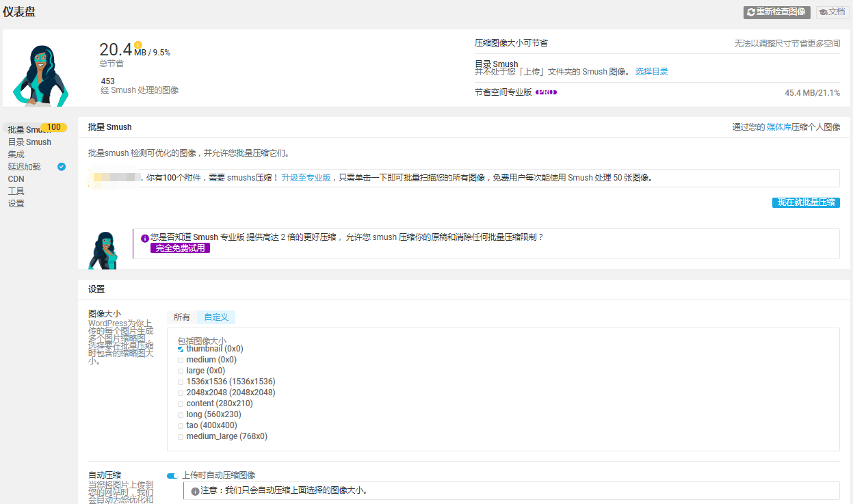
Task: Click the 20.4 MB / 9.5% savings value
Action: [x=135, y=50]
